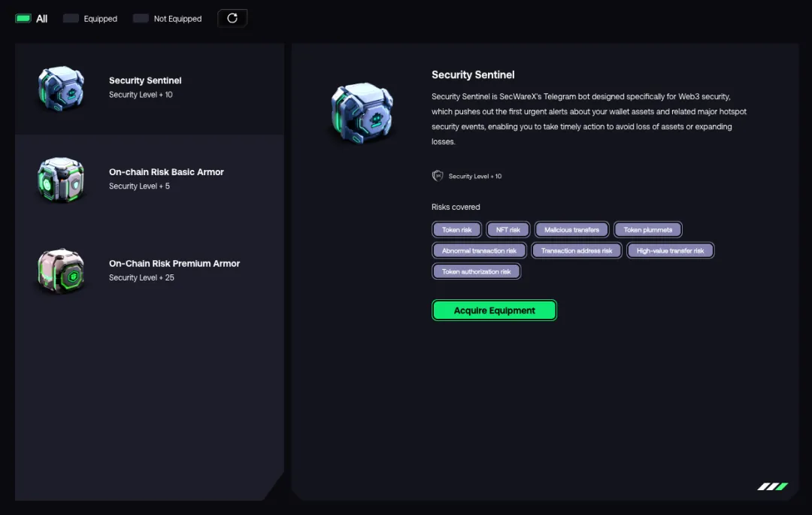Select the Security Sentinel list item title
The image size is (812, 515).
(145, 80)
